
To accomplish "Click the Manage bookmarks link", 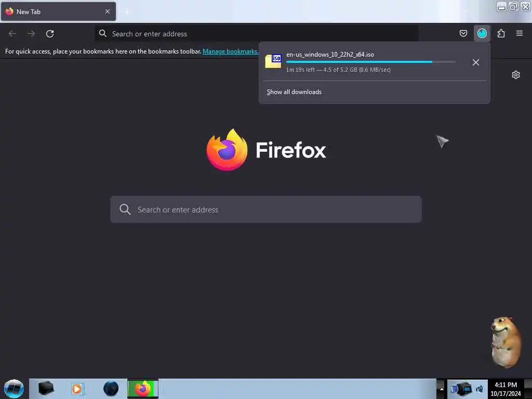I will click(x=230, y=51).
